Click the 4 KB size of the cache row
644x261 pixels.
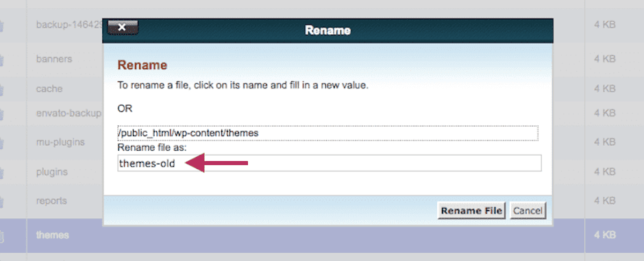coord(604,88)
